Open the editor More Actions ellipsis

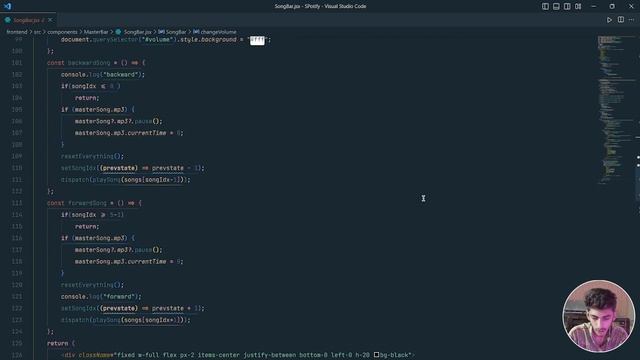pyautogui.click(x=632, y=20)
